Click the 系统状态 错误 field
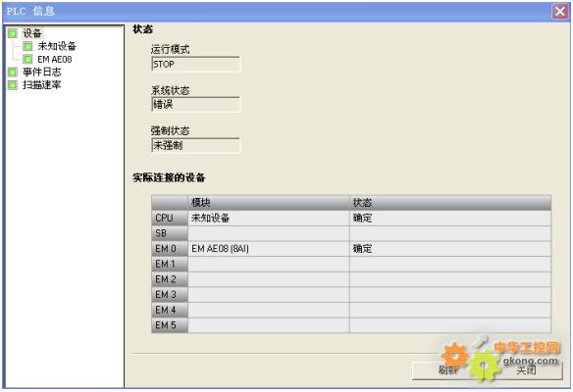The height and width of the screenshot is (392, 573). [195, 105]
